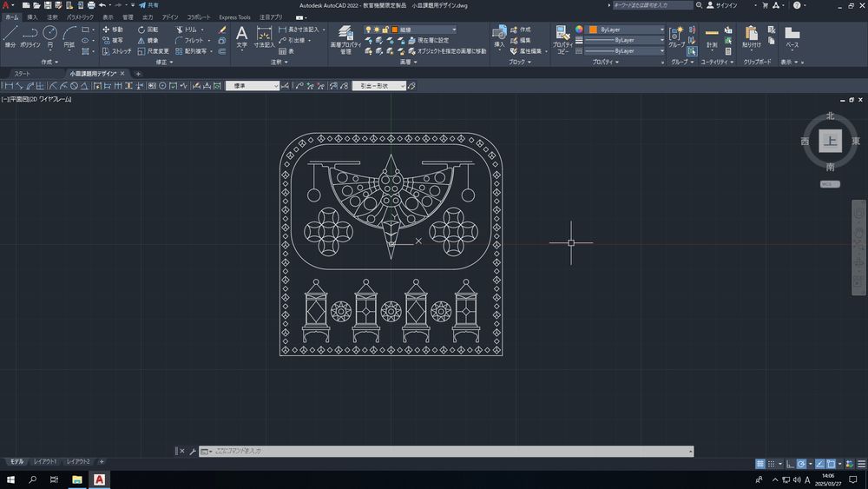Click the サインイン sign-in button
Viewport: 868px width, 489px height.
pyautogui.click(x=726, y=5)
